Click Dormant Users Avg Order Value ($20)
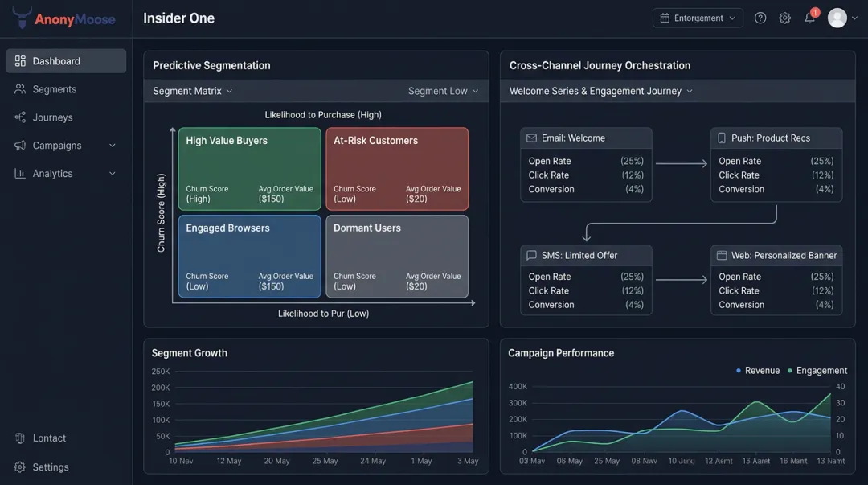 click(x=433, y=281)
